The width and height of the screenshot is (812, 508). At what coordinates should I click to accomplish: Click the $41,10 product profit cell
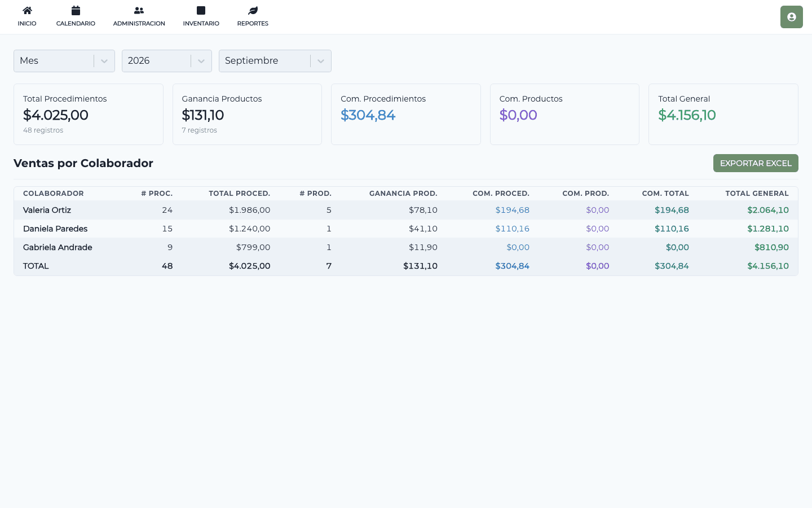[423, 229]
